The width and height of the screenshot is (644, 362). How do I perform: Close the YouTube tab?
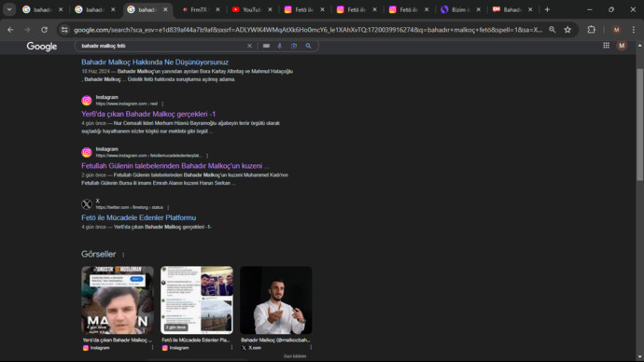click(x=270, y=9)
